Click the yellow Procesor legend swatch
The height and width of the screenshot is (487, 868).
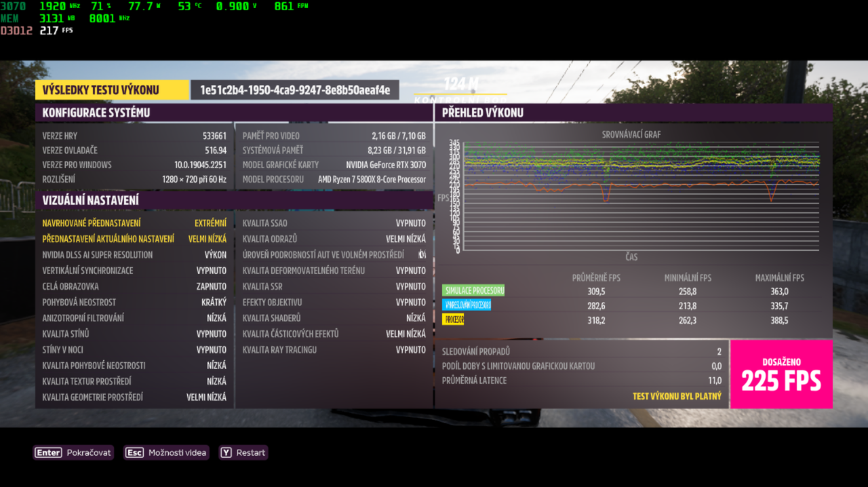[x=453, y=319]
